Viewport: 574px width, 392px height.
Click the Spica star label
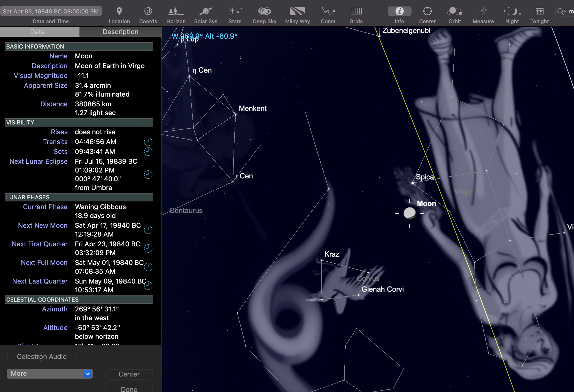click(425, 177)
